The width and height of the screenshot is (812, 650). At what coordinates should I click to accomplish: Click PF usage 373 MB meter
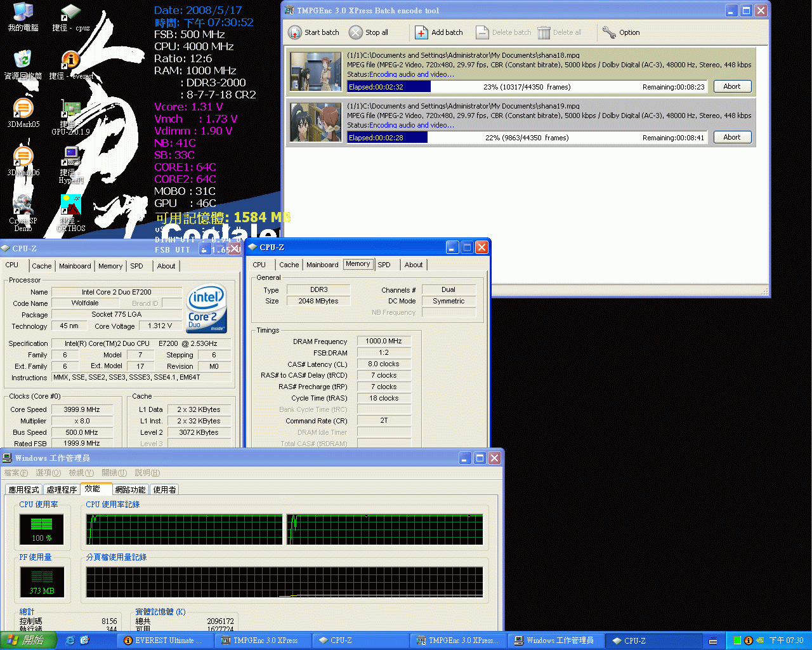[x=42, y=582]
